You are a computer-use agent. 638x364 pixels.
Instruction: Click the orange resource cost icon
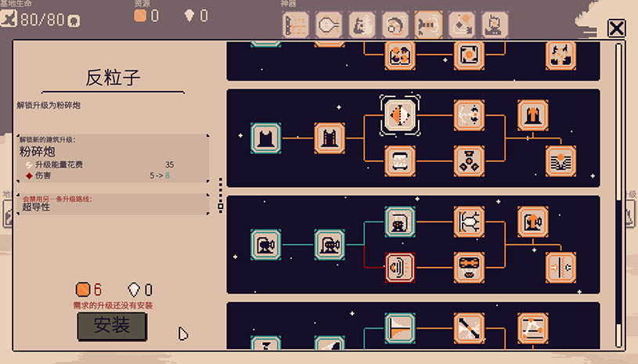point(83,290)
